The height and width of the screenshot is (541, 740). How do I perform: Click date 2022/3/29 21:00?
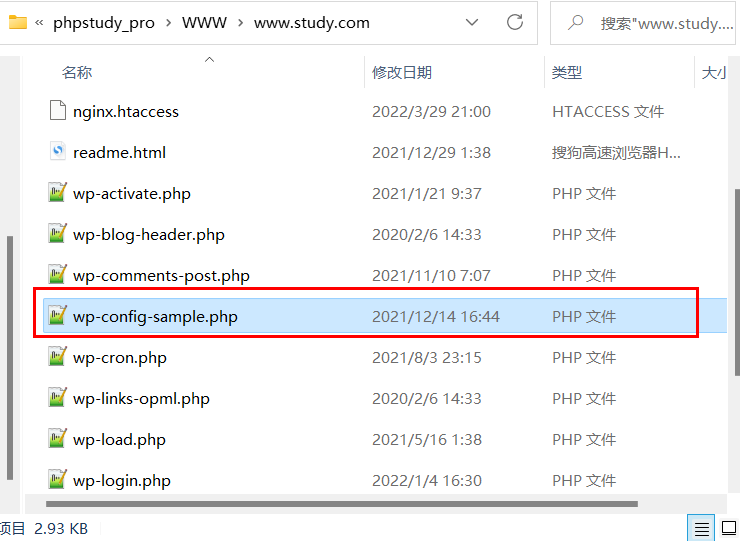[431, 112]
